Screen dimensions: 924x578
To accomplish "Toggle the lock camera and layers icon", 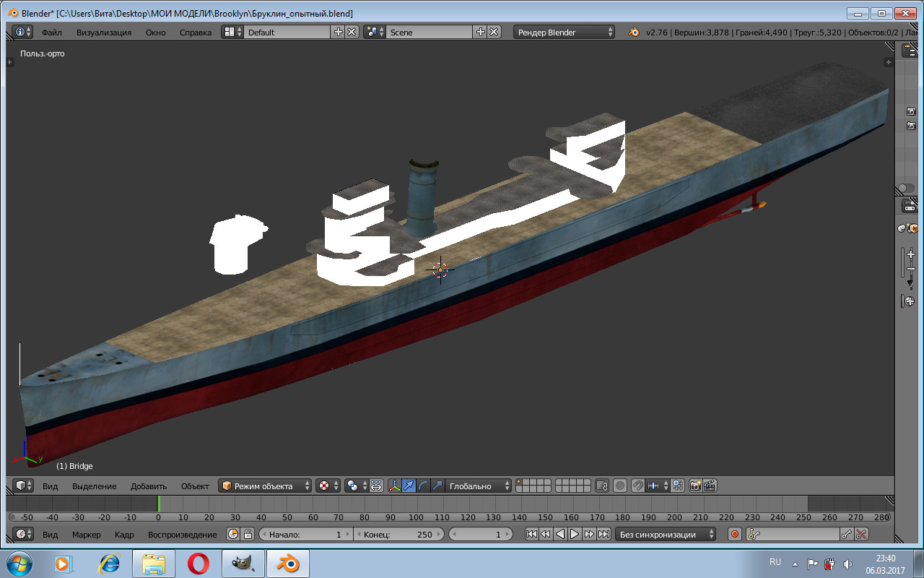I will (x=602, y=486).
